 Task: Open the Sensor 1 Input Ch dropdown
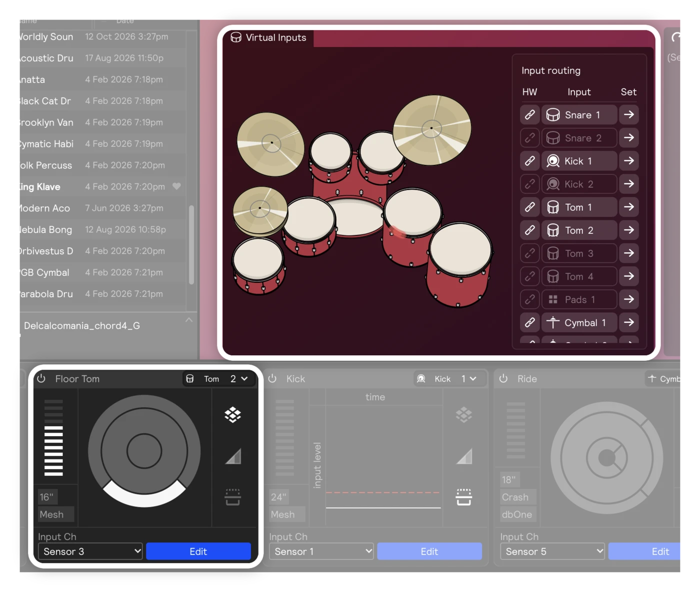(321, 552)
